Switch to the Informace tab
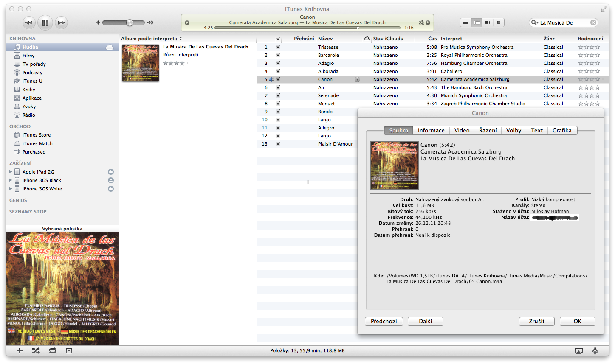The image size is (615, 364). [x=431, y=130]
